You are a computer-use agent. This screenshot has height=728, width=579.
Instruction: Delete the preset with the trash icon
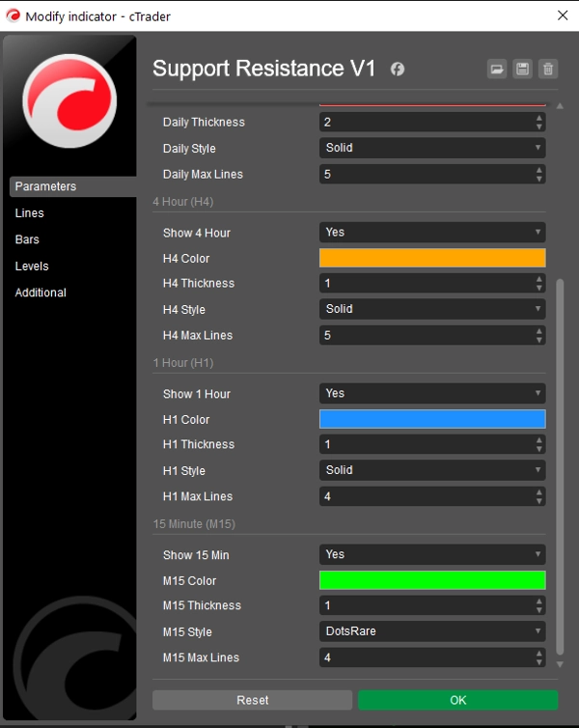click(x=548, y=70)
